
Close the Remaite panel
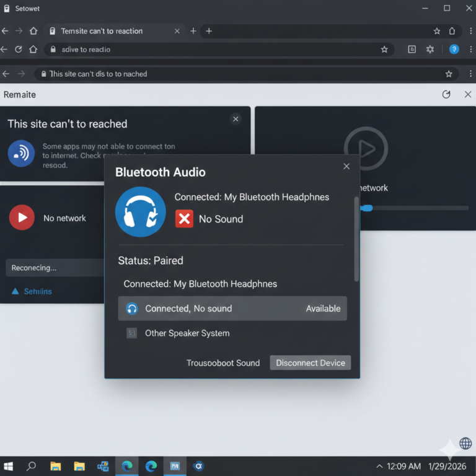468,94
